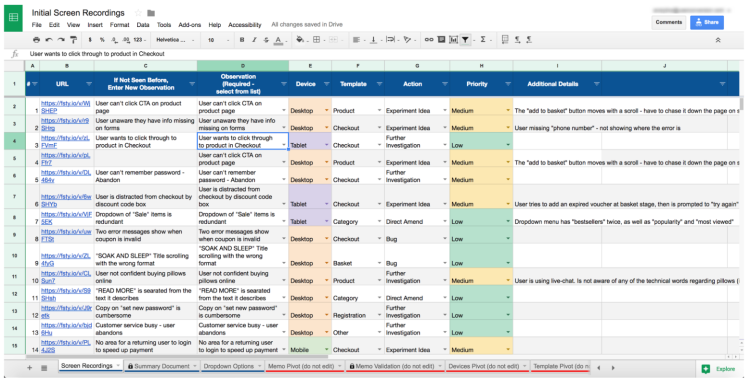Toggle bold formatting button

pos(242,40)
